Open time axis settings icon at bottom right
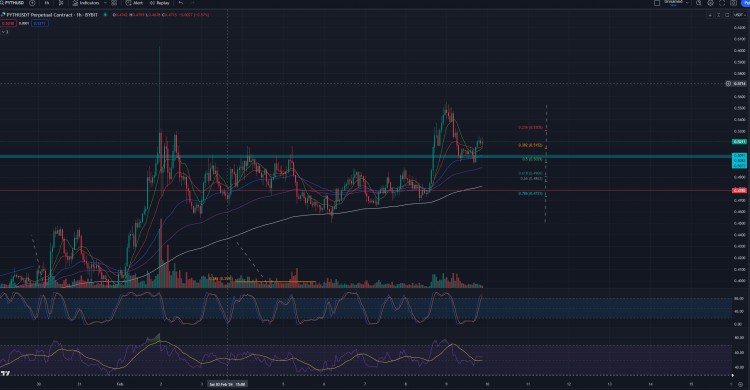This screenshot has width=750, height=390. (x=740, y=384)
